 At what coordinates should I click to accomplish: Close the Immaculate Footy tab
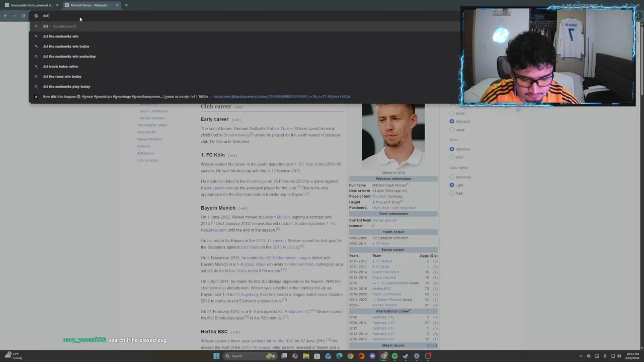point(57,5)
